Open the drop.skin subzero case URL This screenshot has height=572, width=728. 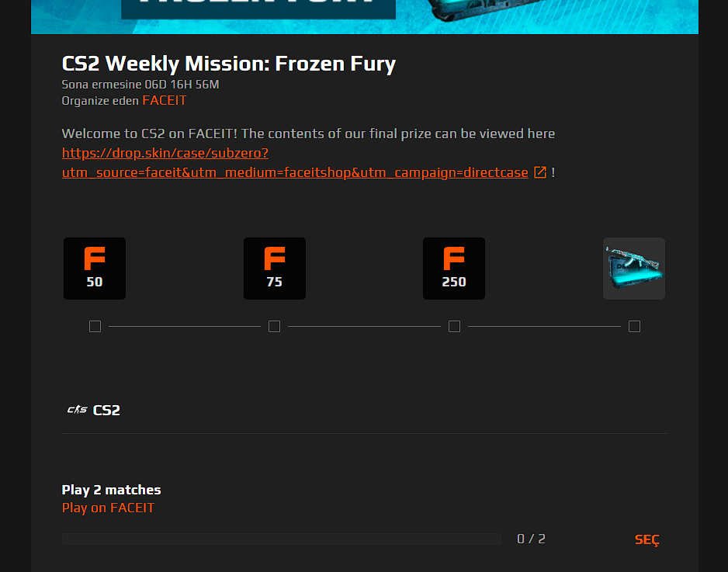click(x=295, y=162)
